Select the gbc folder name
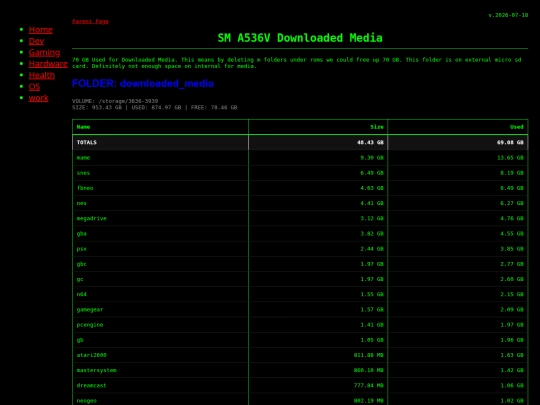The height and width of the screenshot is (405, 540). coord(82,264)
